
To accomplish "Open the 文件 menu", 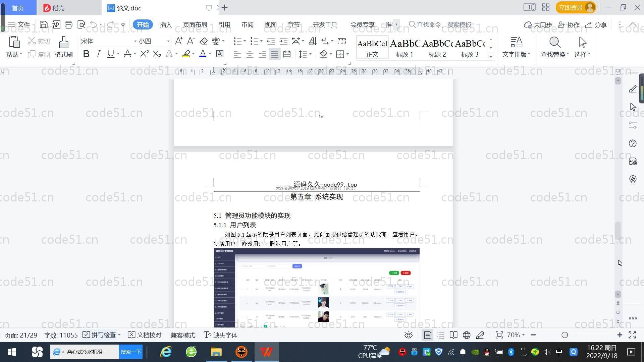I will coord(19,24).
